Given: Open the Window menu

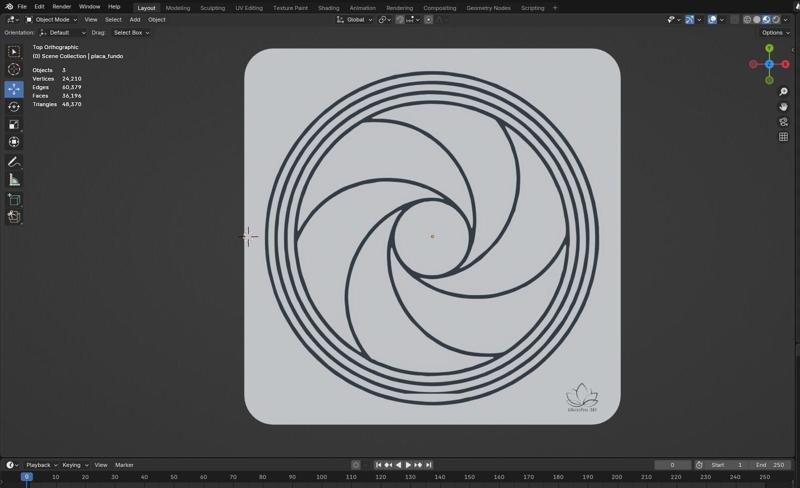Looking at the screenshot, I should (89, 7).
